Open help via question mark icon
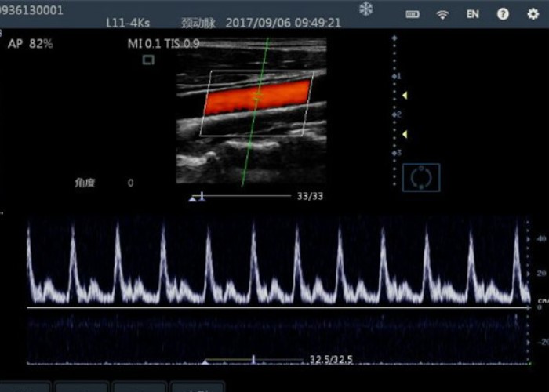549x392 pixels. 504,14
